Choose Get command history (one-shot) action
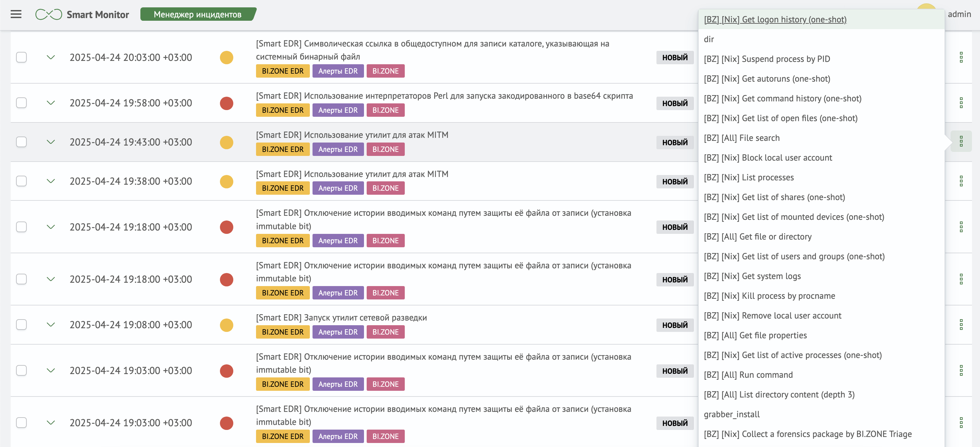 click(821, 99)
